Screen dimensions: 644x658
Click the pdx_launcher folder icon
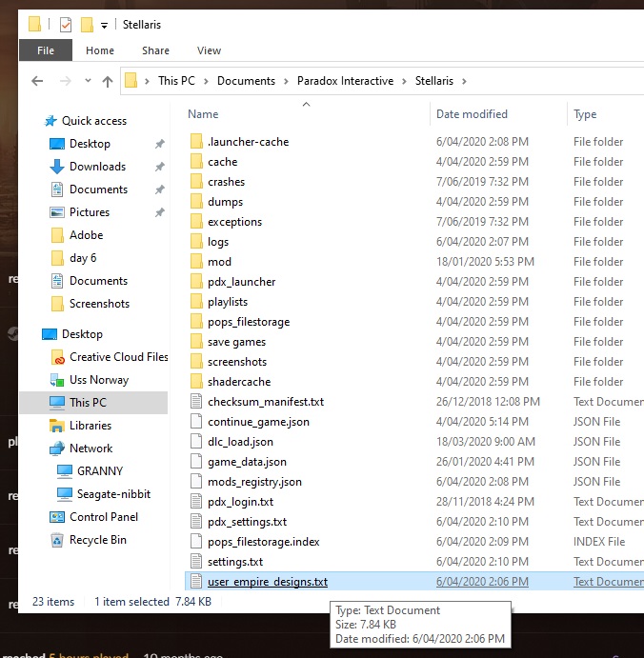(196, 282)
